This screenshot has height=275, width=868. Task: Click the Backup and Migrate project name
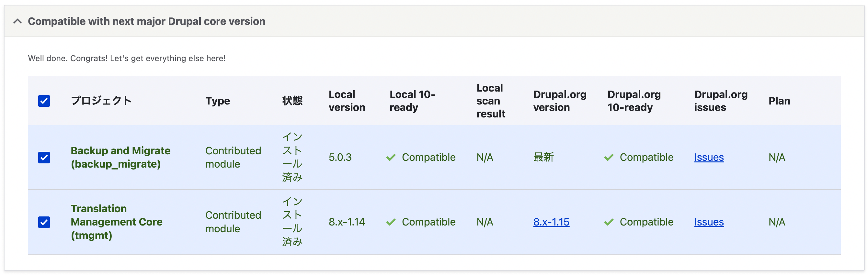pyautogui.click(x=120, y=157)
